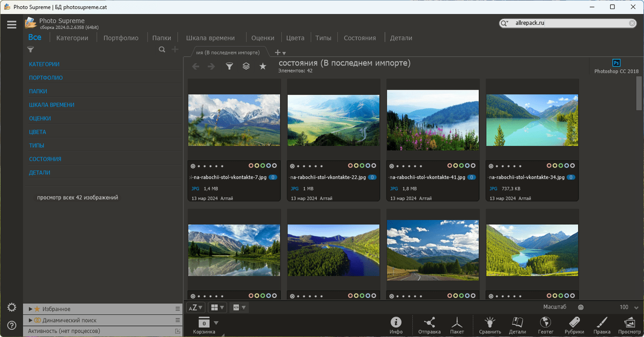This screenshot has width=644, height=337.
Task: Toggle the green color label on vkontakte-22.jpg
Action: tap(363, 166)
